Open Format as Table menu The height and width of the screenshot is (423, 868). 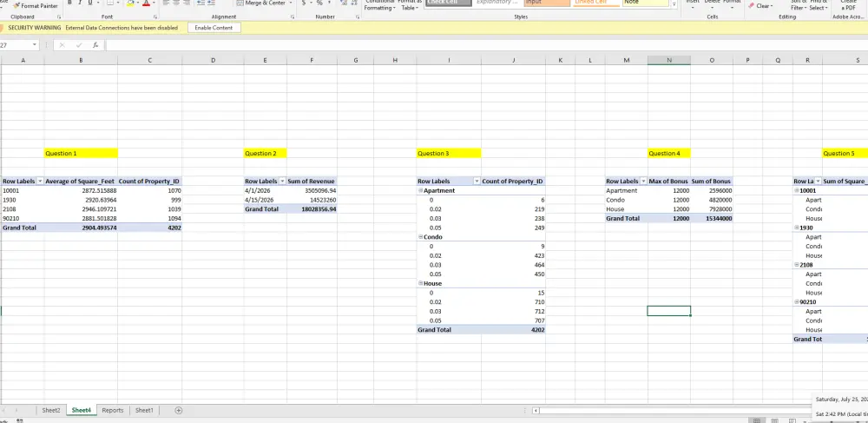[411, 5]
